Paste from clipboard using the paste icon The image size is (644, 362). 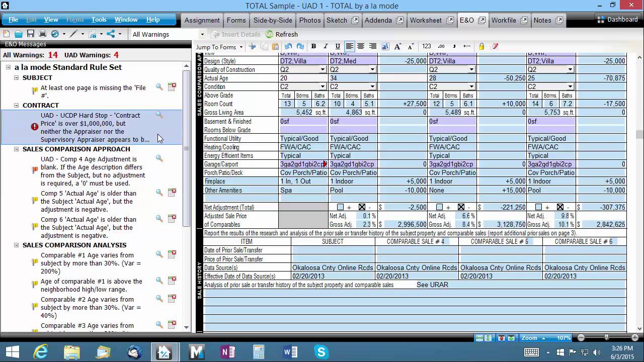pos(275,47)
